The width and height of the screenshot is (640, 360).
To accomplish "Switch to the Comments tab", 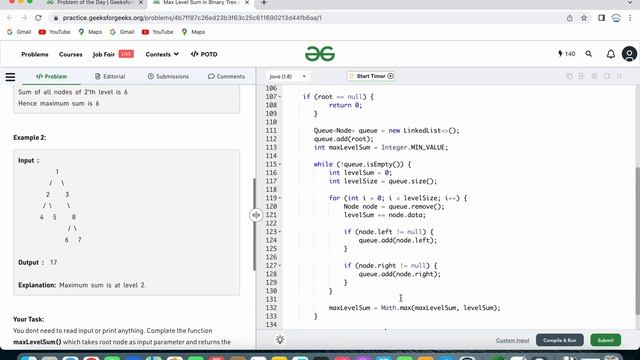I will 226,76.
